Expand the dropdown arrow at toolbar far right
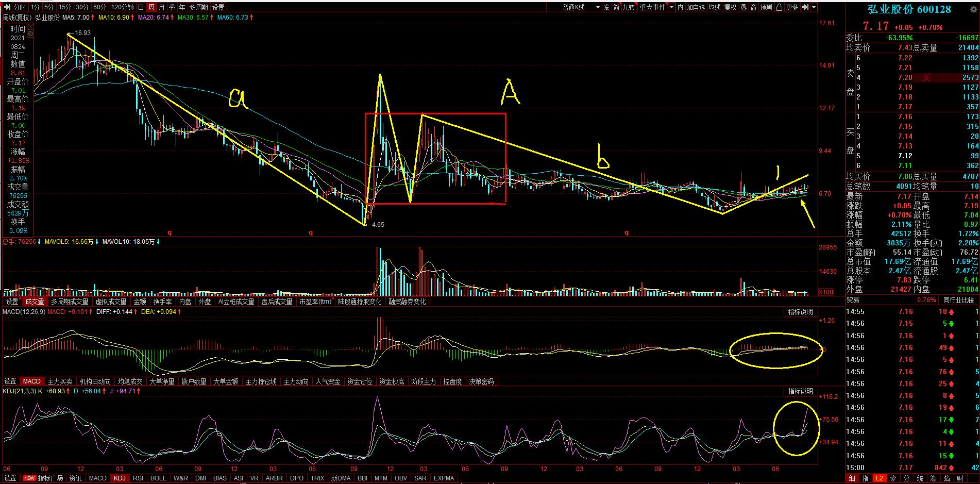 pyautogui.click(x=814, y=7)
